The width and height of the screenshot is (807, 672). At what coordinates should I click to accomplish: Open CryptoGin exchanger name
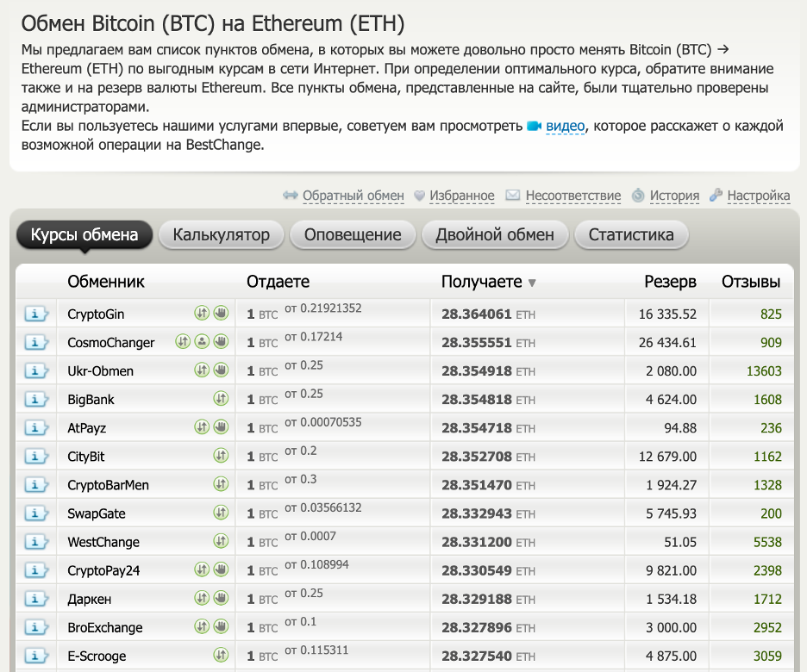pyautogui.click(x=96, y=314)
